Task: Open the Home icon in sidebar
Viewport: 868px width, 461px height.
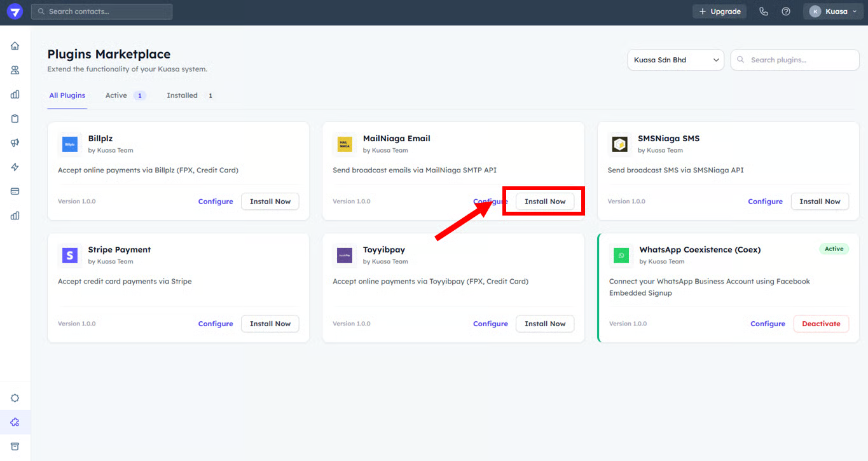Action: click(x=15, y=46)
